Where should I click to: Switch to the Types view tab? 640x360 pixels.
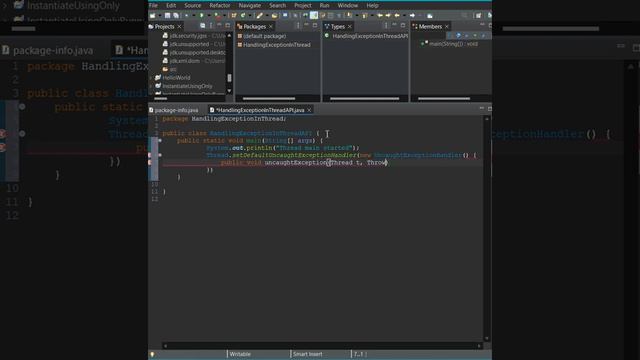coord(337,27)
